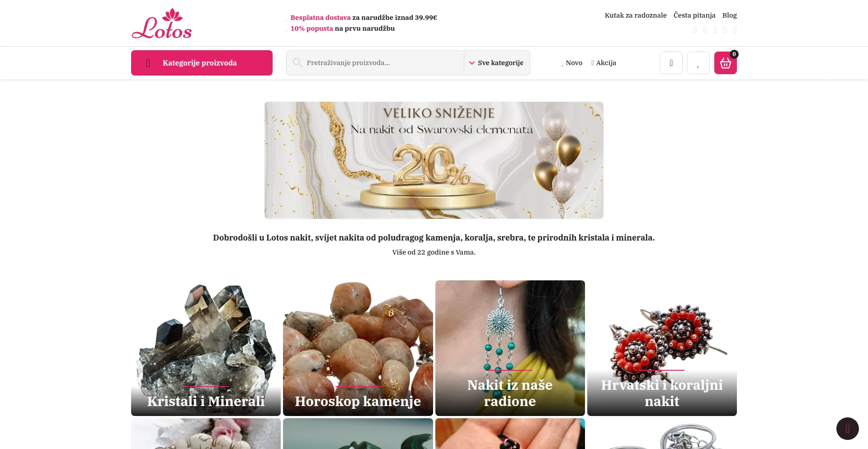The image size is (868, 449).
Task: Open the Kutak za radoznale link
Action: [636, 15]
